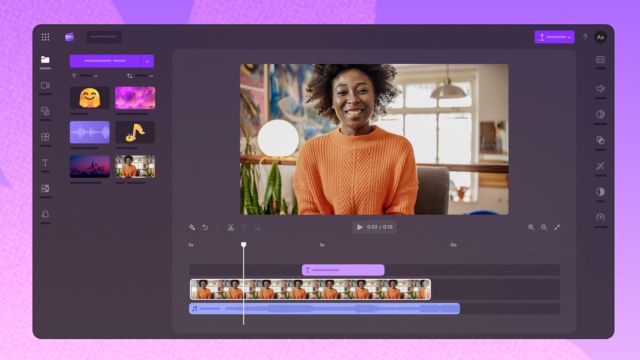Open the user account avatar

coord(600,37)
